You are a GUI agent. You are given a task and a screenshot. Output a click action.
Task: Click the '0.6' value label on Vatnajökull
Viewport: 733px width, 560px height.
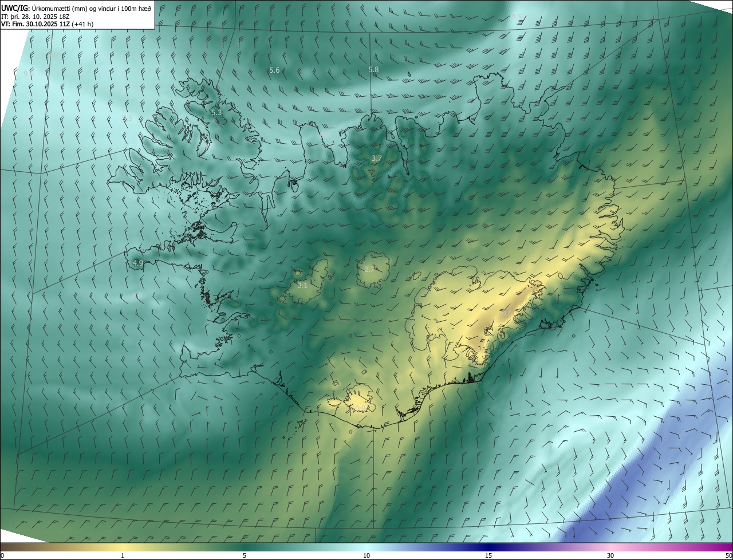(x=507, y=314)
